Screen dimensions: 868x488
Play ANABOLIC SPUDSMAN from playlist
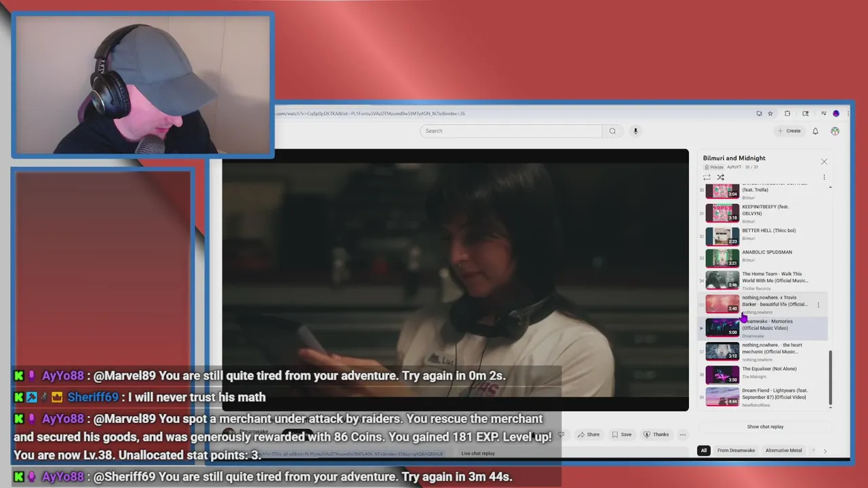point(764,258)
